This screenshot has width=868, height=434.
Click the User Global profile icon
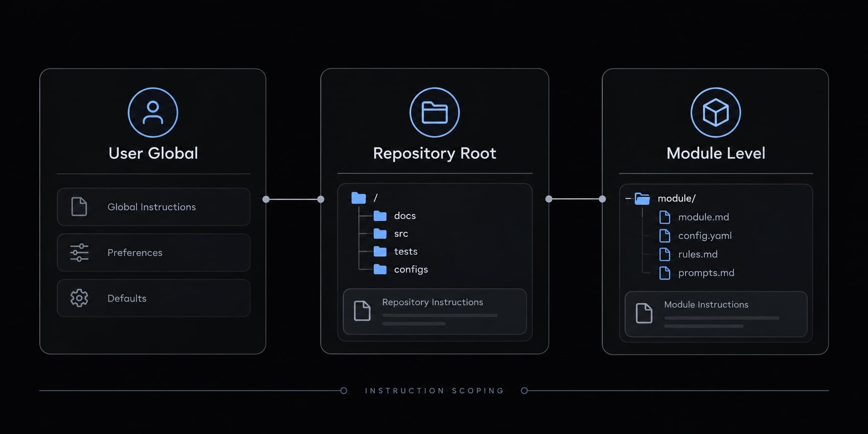coord(153,113)
